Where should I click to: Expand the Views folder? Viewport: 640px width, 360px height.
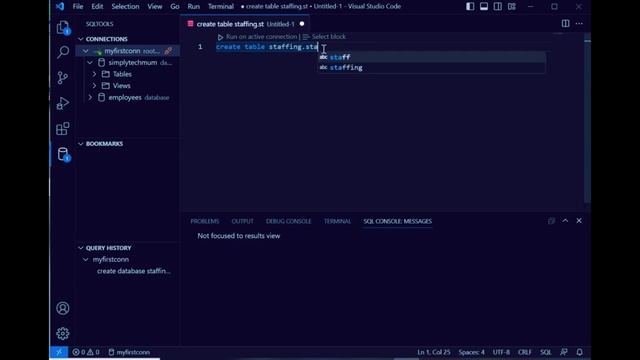(95, 86)
